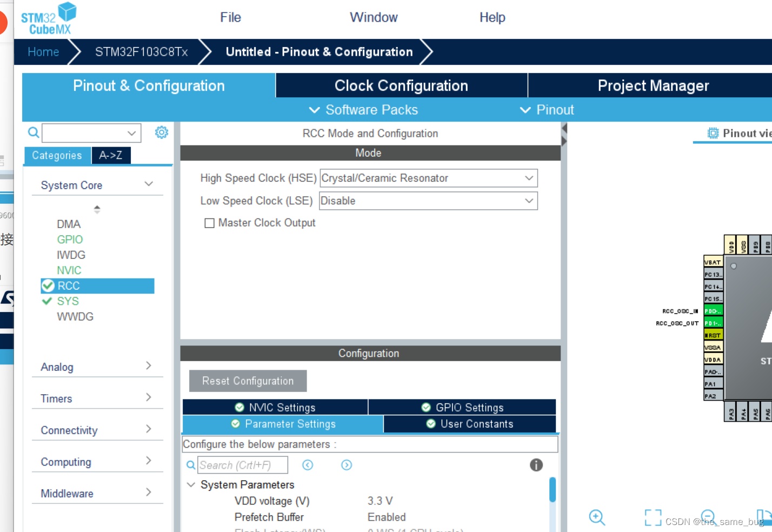The width and height of the screenshot is (772, 532).
Task: Collapse the System Core category
Action: 149,184
